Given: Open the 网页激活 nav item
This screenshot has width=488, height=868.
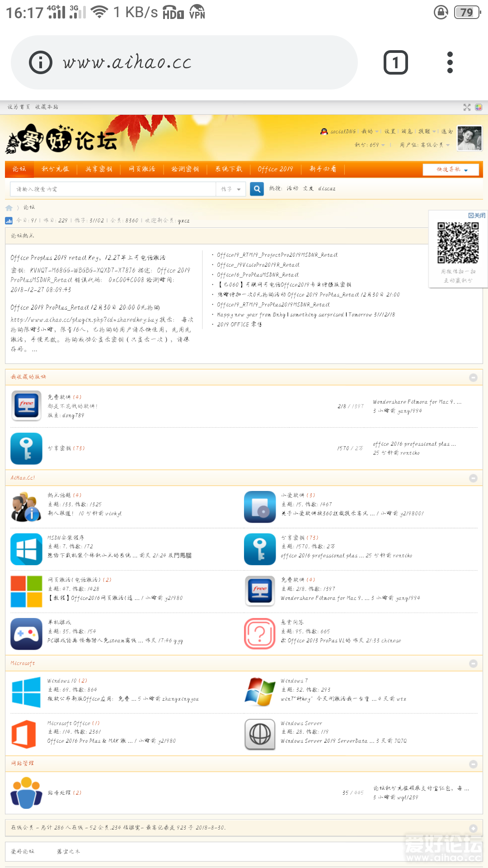Looking at the screenshot, I should [142, 169].
